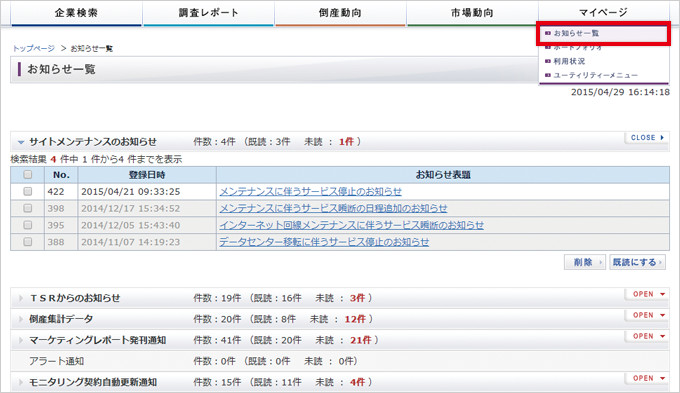Open メンテナンスに伴うサービス瞬断の日程追加 notice link
680x393 pixels.
(333, 208)
